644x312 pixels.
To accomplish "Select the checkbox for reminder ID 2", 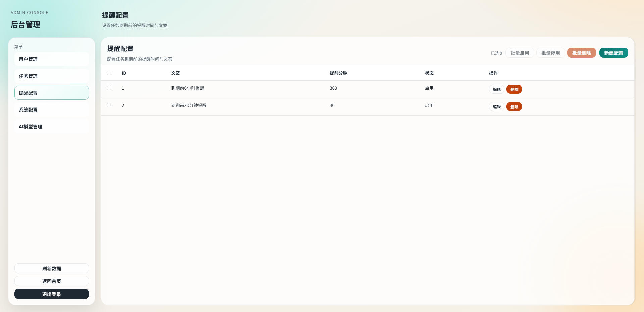I will click(109, 105).
